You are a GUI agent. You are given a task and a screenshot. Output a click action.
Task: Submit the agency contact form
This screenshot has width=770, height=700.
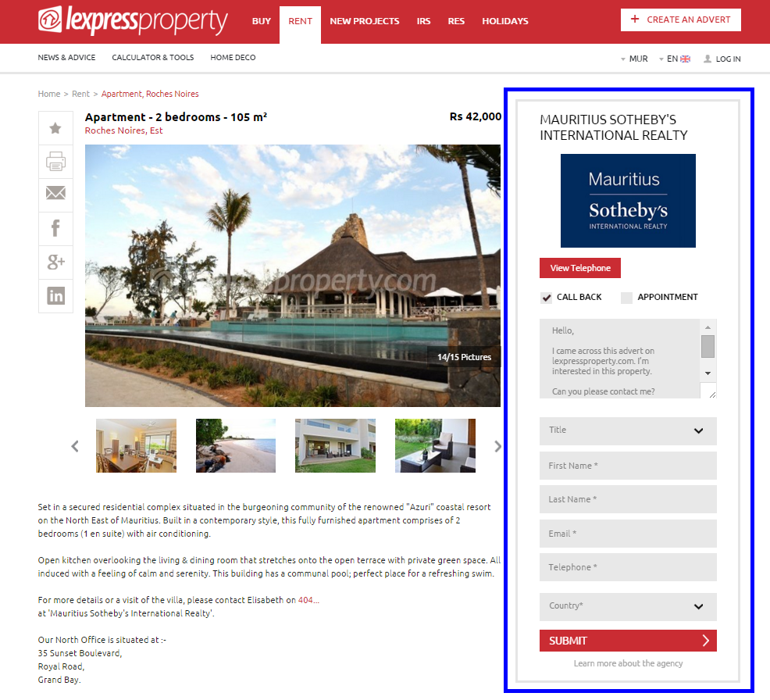click(x=628, y=641)
